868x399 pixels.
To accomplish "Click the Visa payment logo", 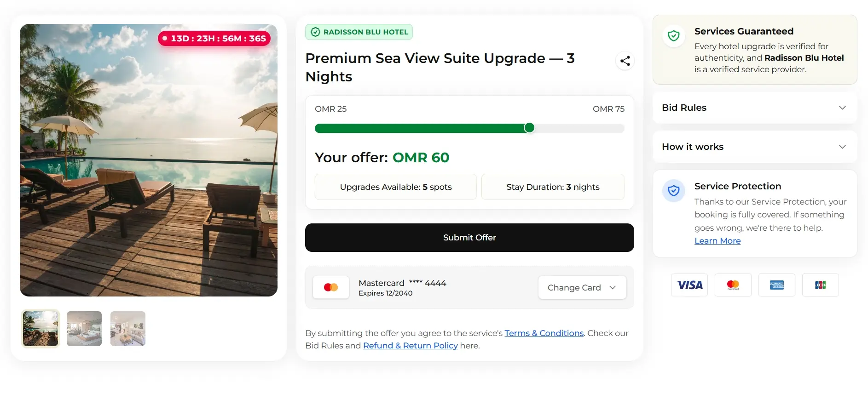I will [689, 285].
